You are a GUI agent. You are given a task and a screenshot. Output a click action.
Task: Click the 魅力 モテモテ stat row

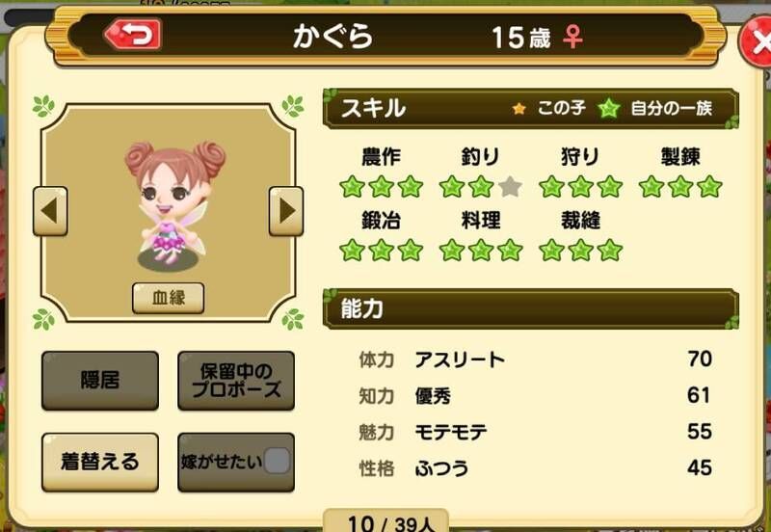click(x=535, y=432)
